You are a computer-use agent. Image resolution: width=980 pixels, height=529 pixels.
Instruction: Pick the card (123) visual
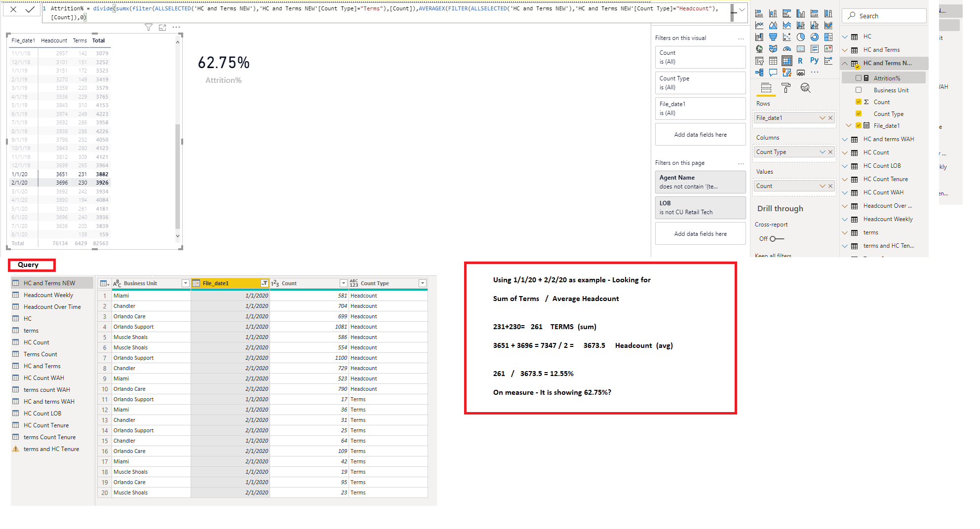click(x=801, y=49)
